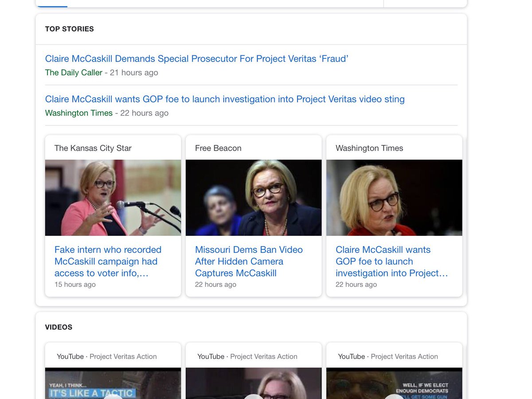Open Free Beacon card image
The height and width of the screenshot is (399, 532).
(254, 198)
